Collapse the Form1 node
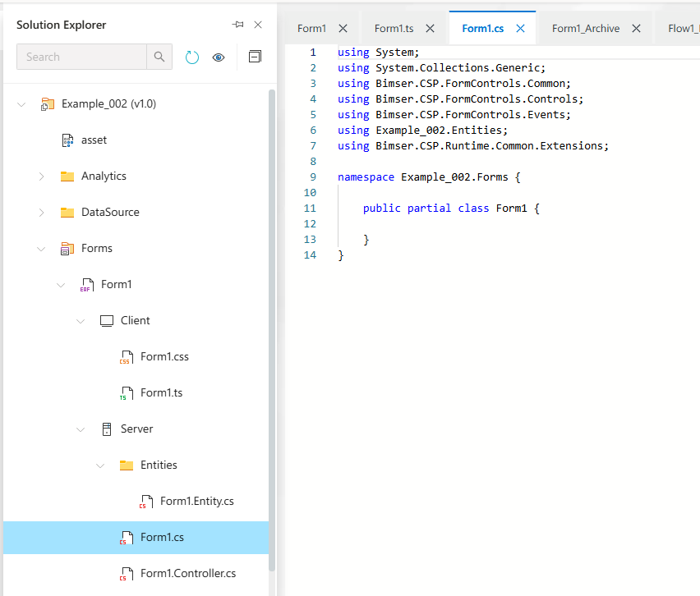Image resolution: width=700 pixels, height=596 pixels. pyautogui.click(x=61, y=285)
